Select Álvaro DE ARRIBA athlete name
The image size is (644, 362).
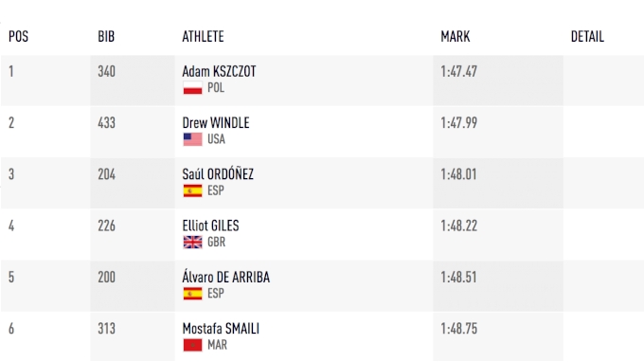(226, 277)
